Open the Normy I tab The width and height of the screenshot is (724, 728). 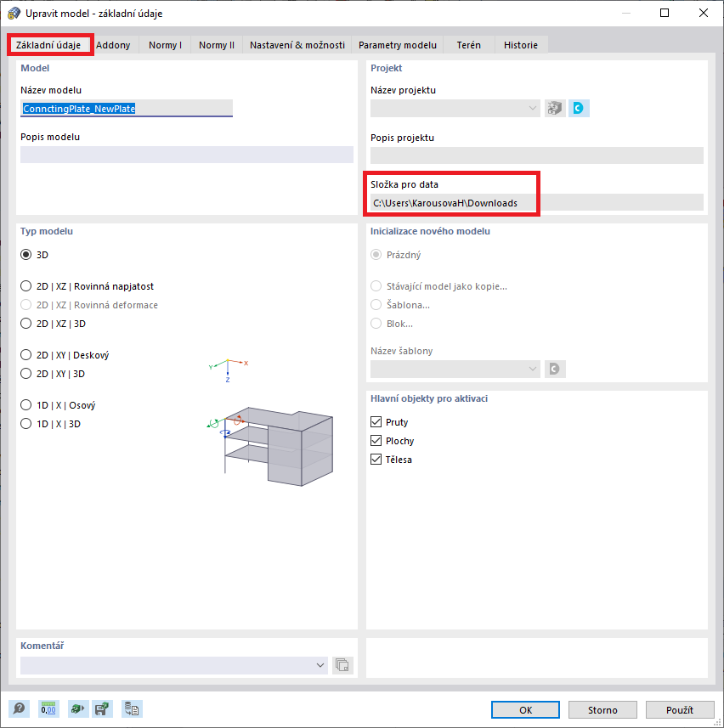pos(166,45)
